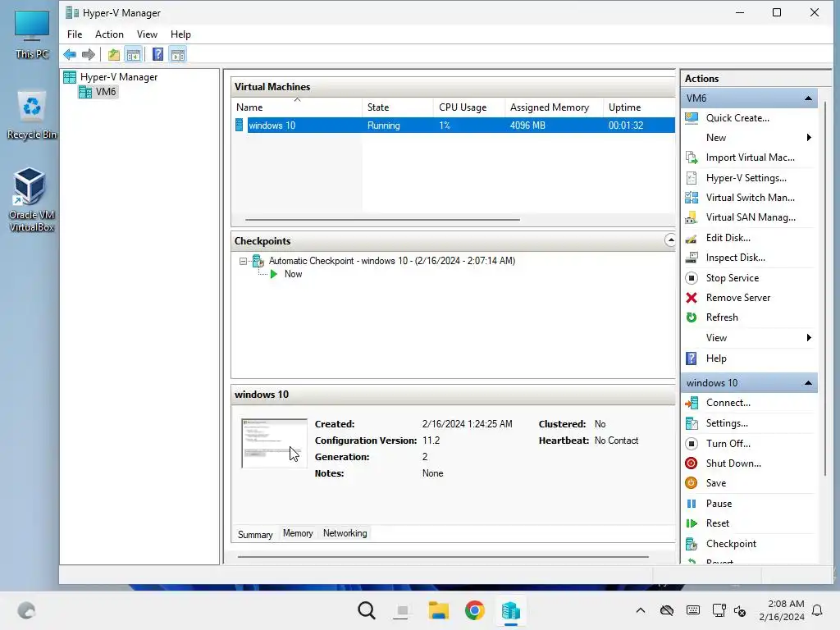Viewport: 840px width, 630px height.
Task: Collapse the Checkpoints pane with round arrow
Action: click(670, 240)
